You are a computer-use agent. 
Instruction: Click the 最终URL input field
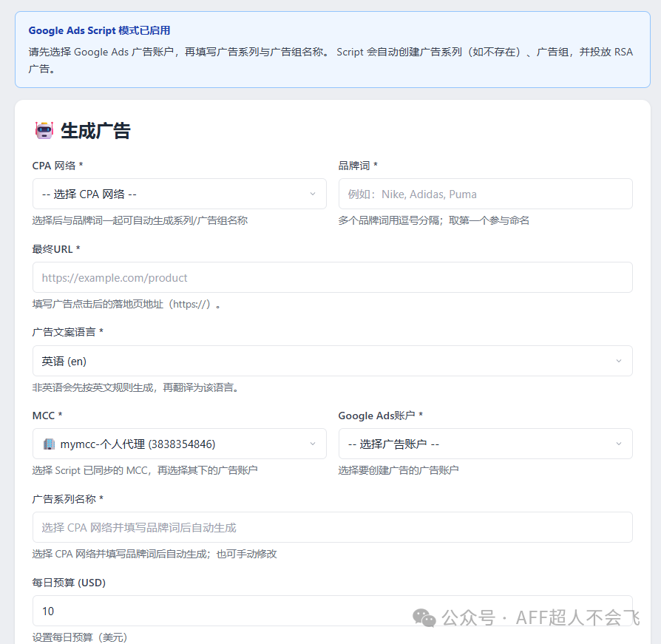coord(333,277)
